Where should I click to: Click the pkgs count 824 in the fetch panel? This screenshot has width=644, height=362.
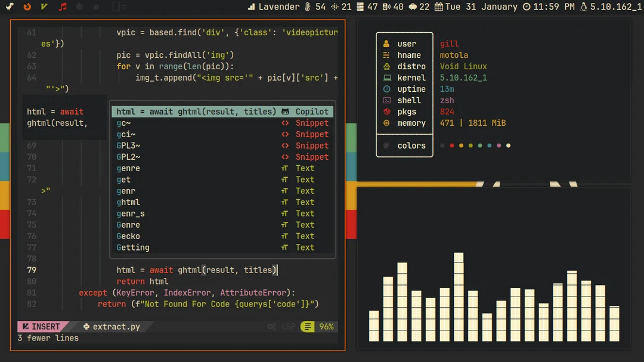[x=447, y=112]
